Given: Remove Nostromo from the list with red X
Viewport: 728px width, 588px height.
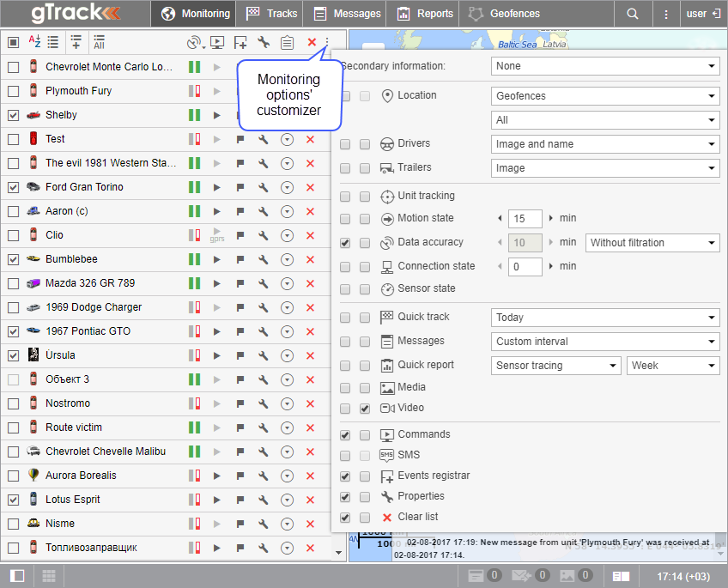Looking at the screenshot, I should 310,403.
